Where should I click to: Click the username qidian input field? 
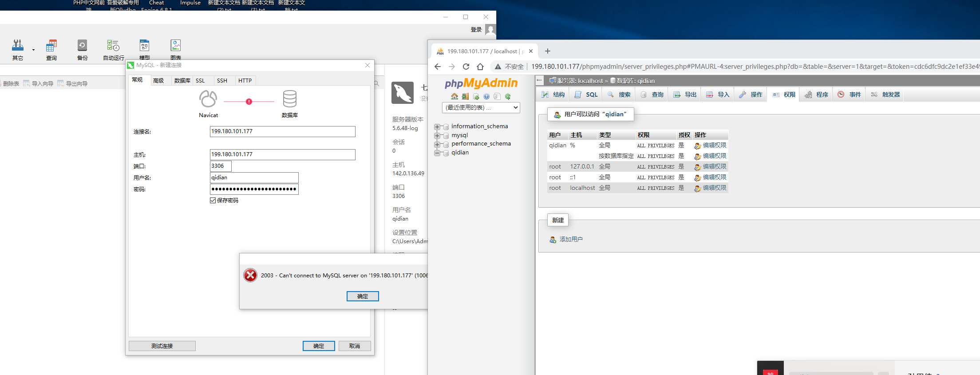(254, 178)
